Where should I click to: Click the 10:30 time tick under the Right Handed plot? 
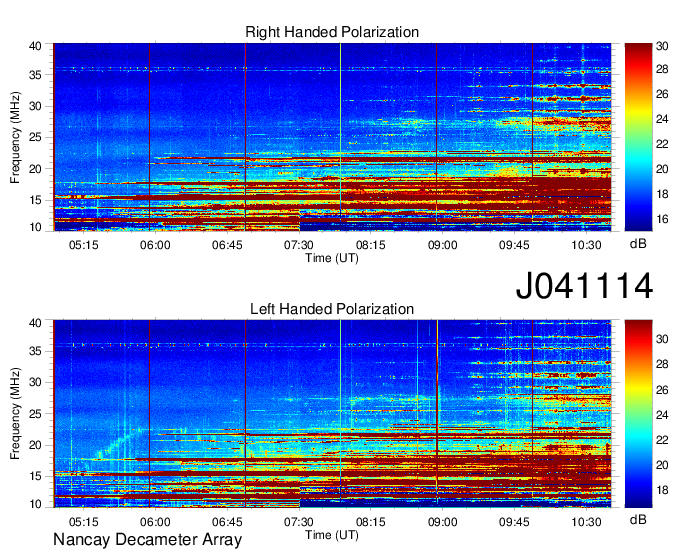pos(586,245)
